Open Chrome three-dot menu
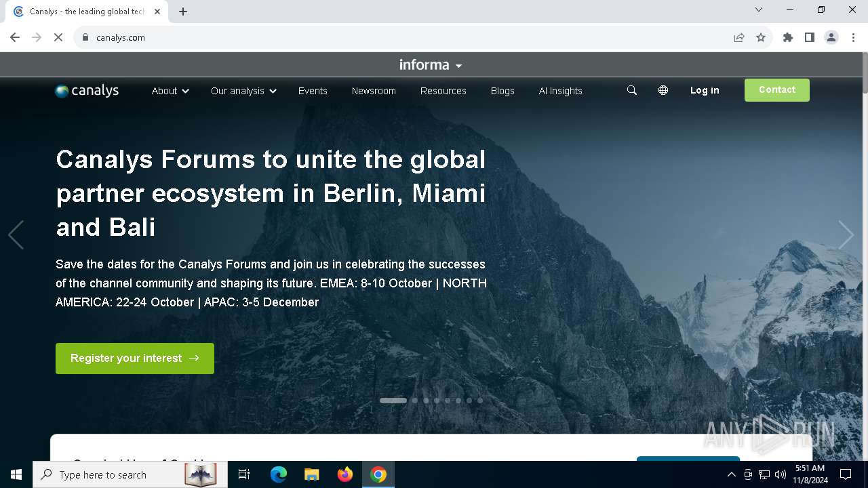The width and height of the screenshot is (868, 488). [x=853, y=37]
